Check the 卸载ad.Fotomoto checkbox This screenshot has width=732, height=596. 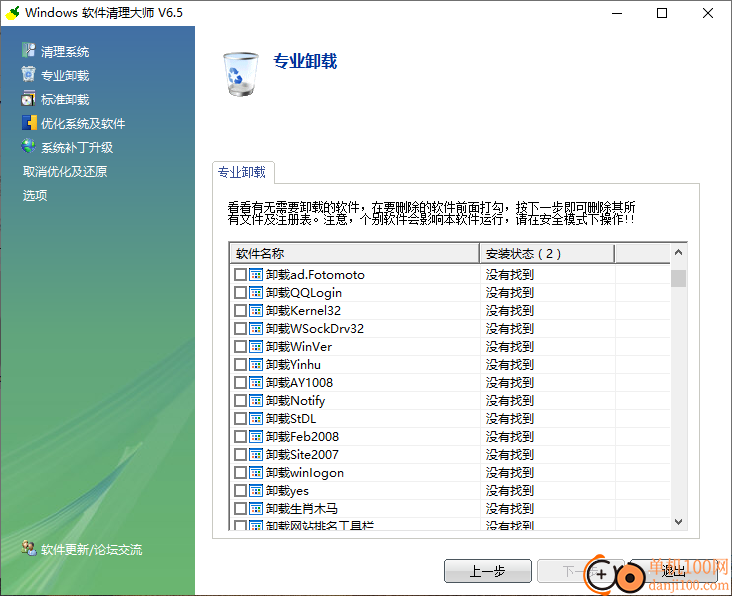240,274
